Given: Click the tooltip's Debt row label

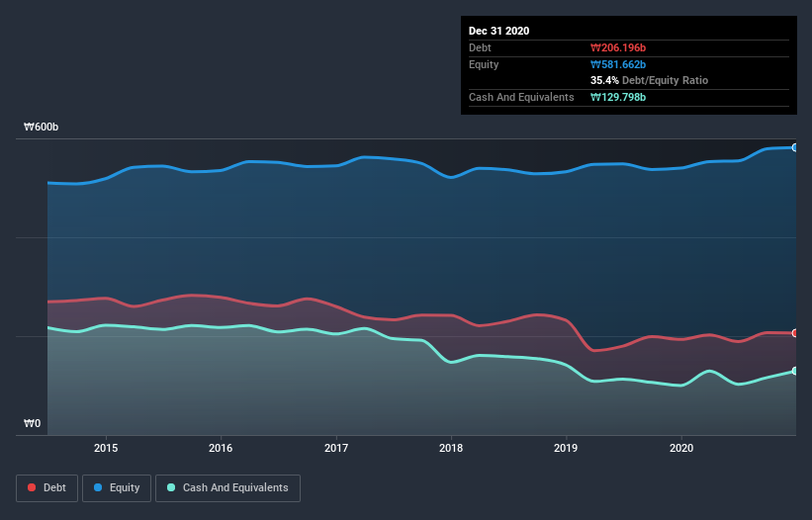Looking at the screenshot, I should click(480, 47).
